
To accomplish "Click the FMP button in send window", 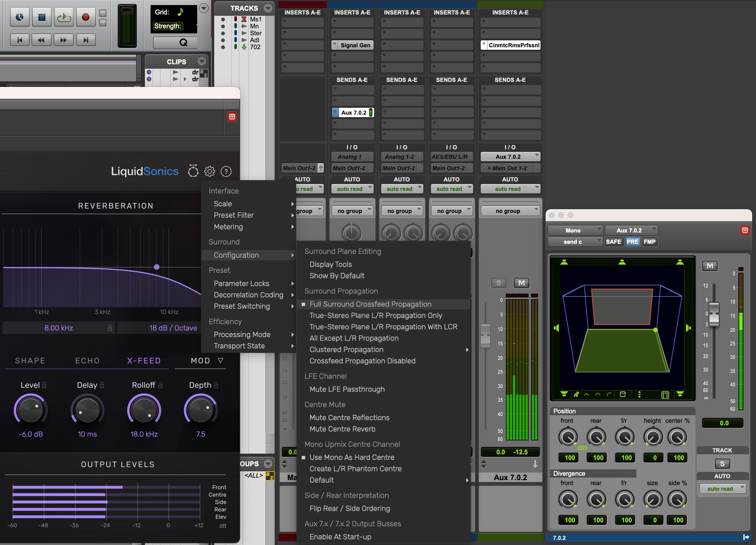I will tap(649, 242).
